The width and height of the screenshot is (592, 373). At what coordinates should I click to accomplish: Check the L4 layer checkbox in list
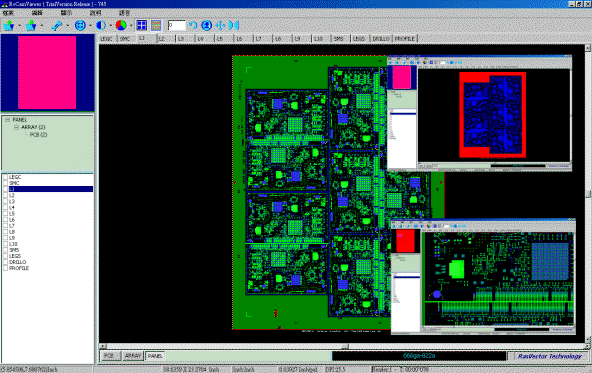pyautogui.click(x=5, y=207)
